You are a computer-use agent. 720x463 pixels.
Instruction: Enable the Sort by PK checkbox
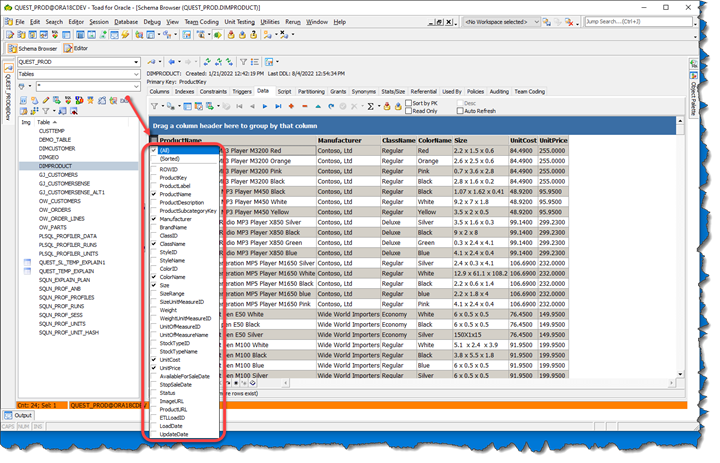[x=408, y=103]
